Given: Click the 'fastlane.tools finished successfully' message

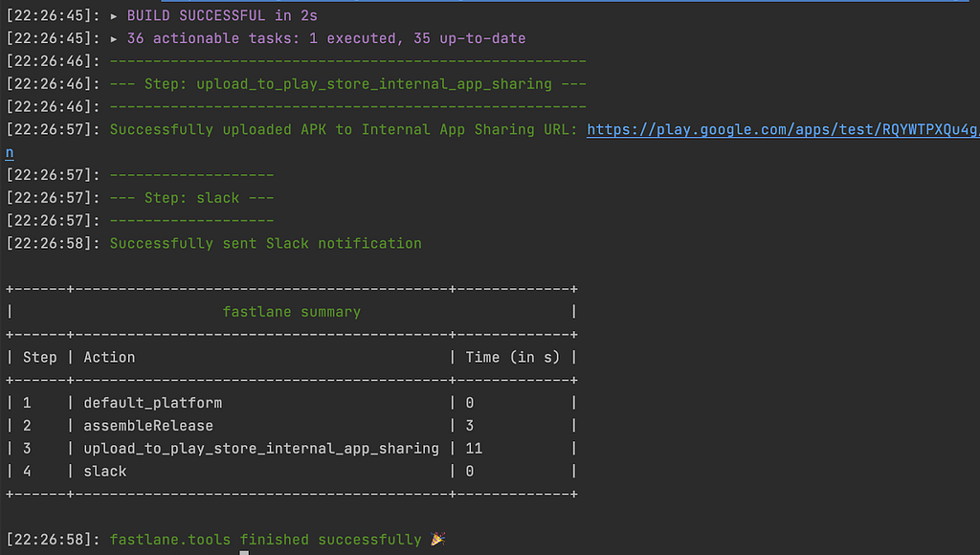Looking at the screenshot, I should [266, 540].
